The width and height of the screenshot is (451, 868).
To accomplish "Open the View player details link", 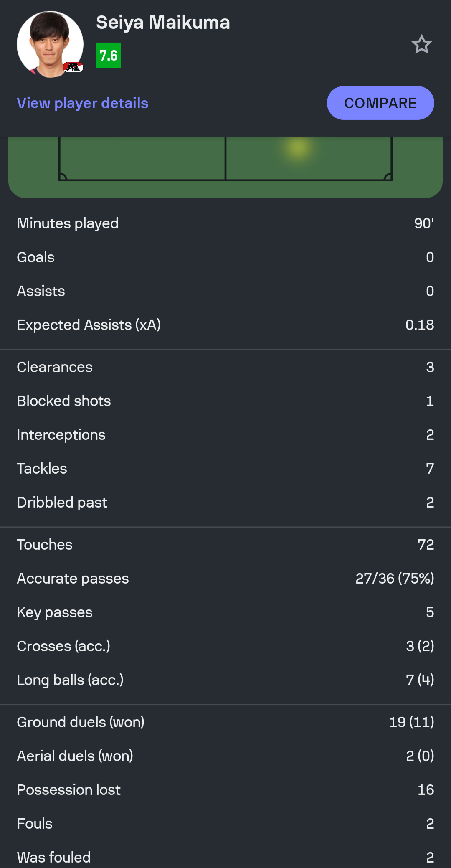I will pyautogui.click(x=83, y=103).
